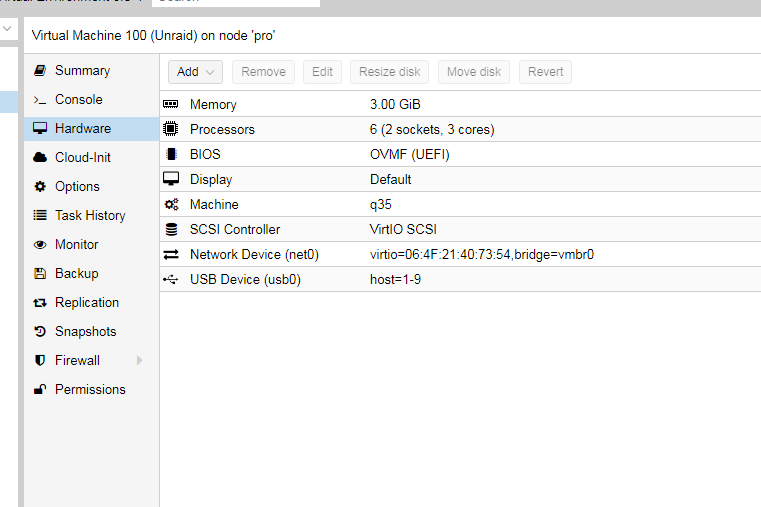This screenshot has width=761, height=507.
Task: View the Task History section
Action: 90,215
